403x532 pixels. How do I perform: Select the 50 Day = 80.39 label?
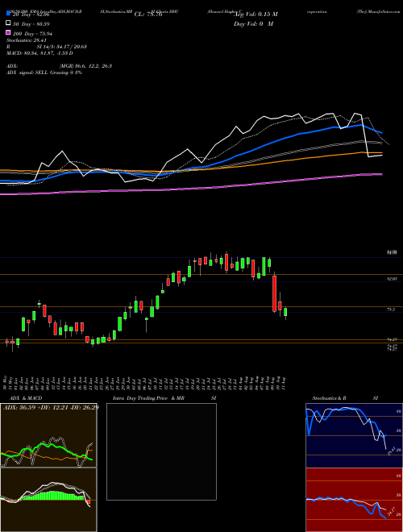(x=31, y=24)
